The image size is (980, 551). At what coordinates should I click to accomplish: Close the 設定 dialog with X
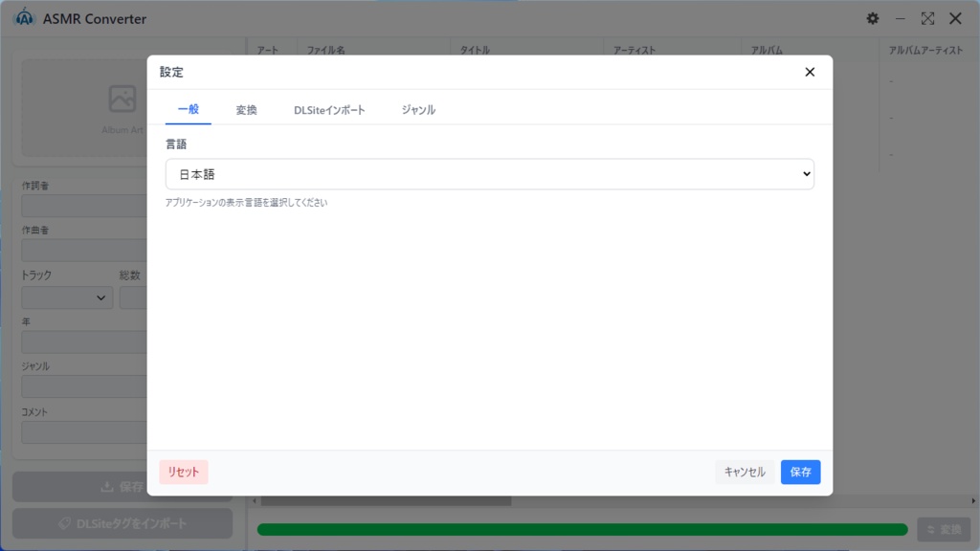[x=810, y=72]
